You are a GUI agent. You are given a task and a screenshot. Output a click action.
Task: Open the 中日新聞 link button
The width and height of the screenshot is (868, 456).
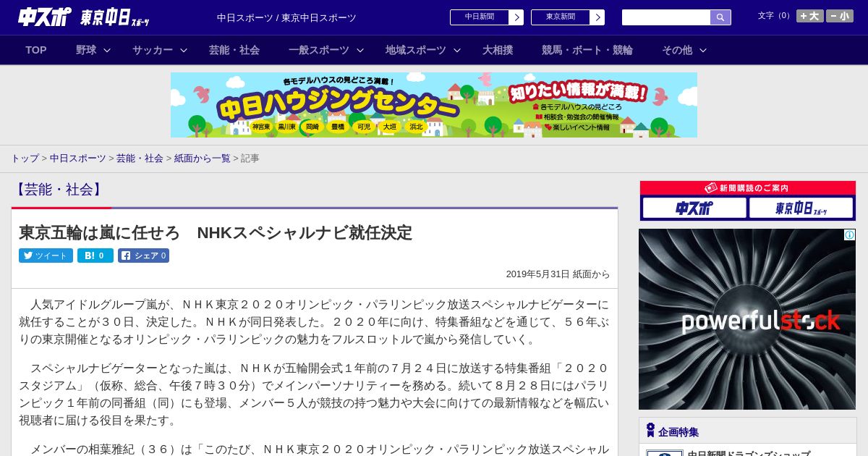[480, 17]
